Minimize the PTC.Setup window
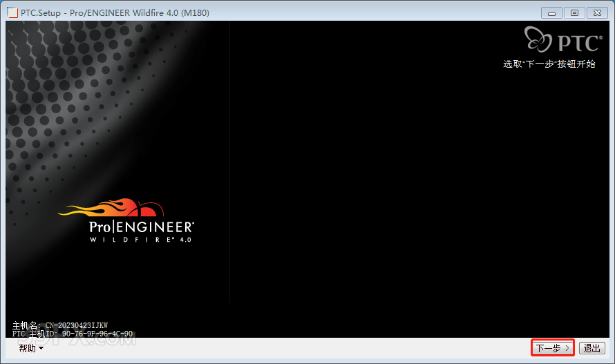Viewport: 615px width, 364px height. click(x=551, y=13)
